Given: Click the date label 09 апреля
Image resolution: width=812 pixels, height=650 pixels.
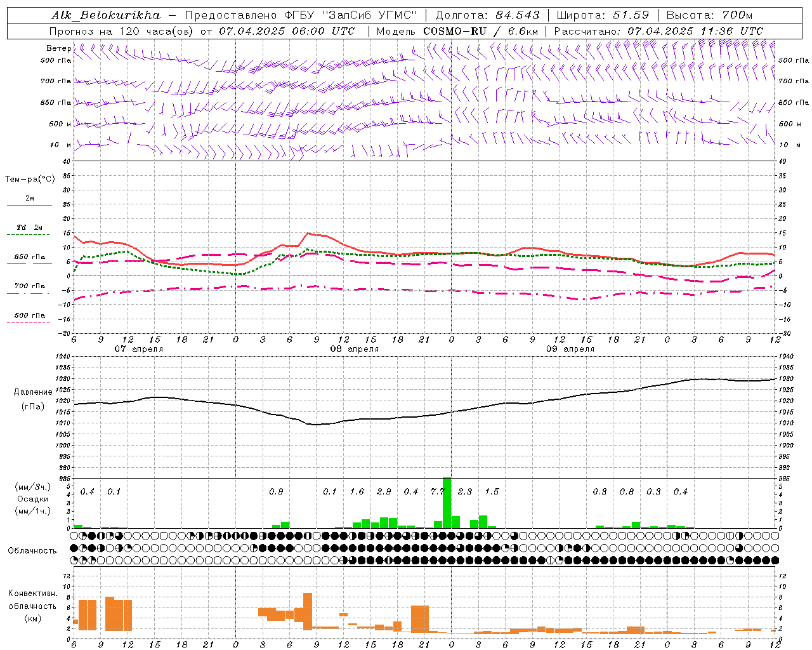Looking at the screenshot, I should [x=570, y=349].
